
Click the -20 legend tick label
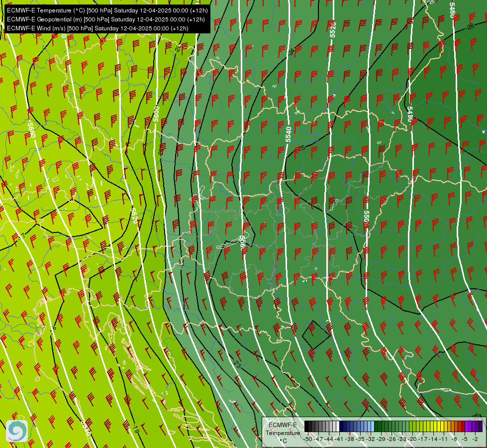[x=412, y=439]
